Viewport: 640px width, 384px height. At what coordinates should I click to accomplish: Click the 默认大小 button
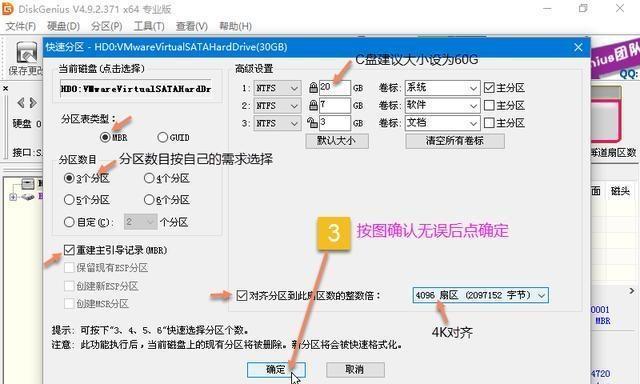click(337, 141)
